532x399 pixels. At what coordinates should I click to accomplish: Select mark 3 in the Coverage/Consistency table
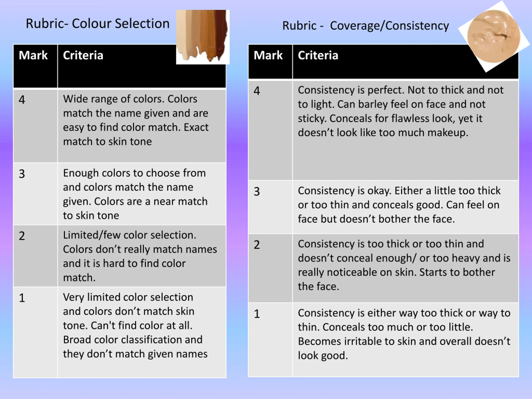coord(257,191)
